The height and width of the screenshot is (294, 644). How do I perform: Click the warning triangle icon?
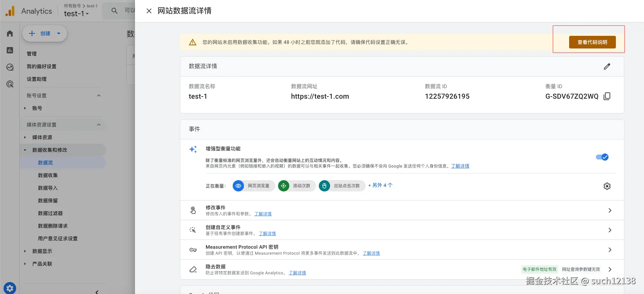193,42
